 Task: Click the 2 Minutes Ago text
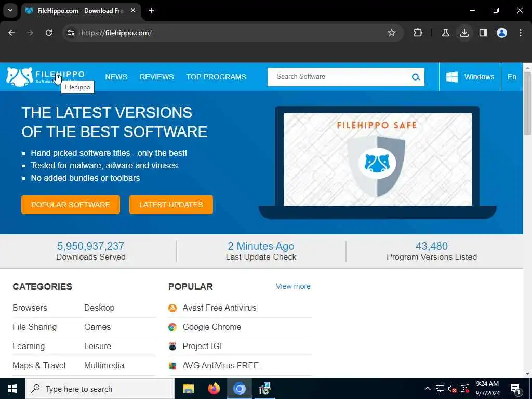click(x=261, y=246)
